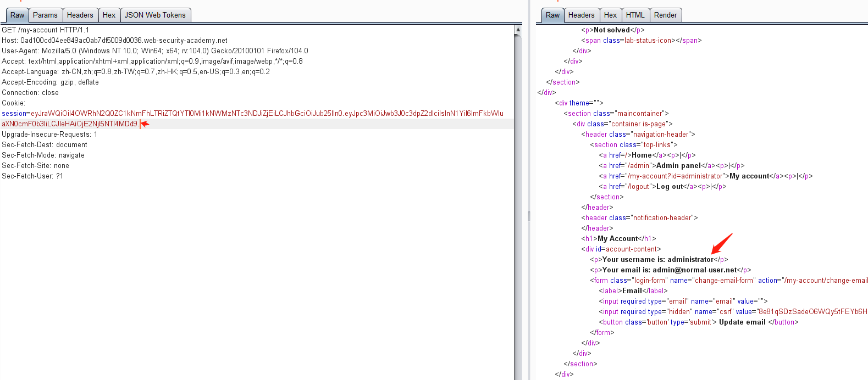The height and width of the screenshot is (380, 868).
Task: Switch to the request Params tab
Action: pos(45,15)
